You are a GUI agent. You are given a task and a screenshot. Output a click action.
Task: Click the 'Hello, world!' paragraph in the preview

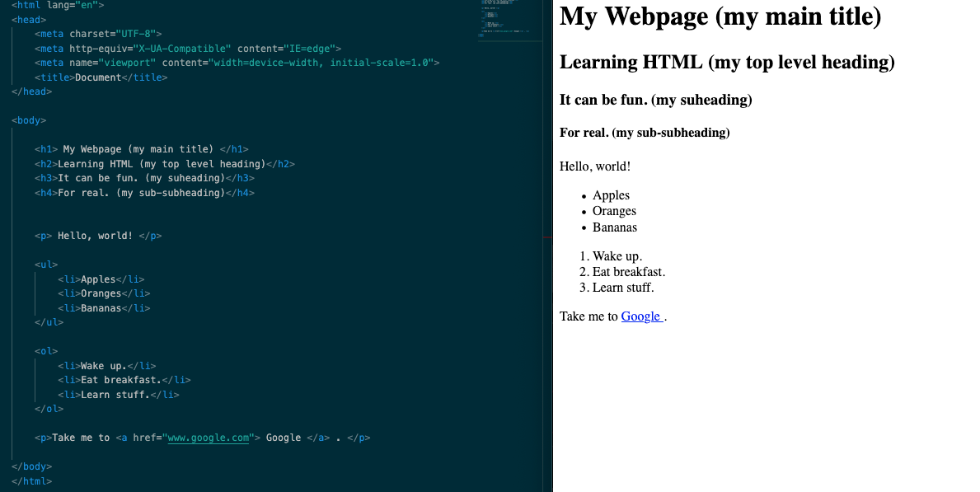(594, 166)
